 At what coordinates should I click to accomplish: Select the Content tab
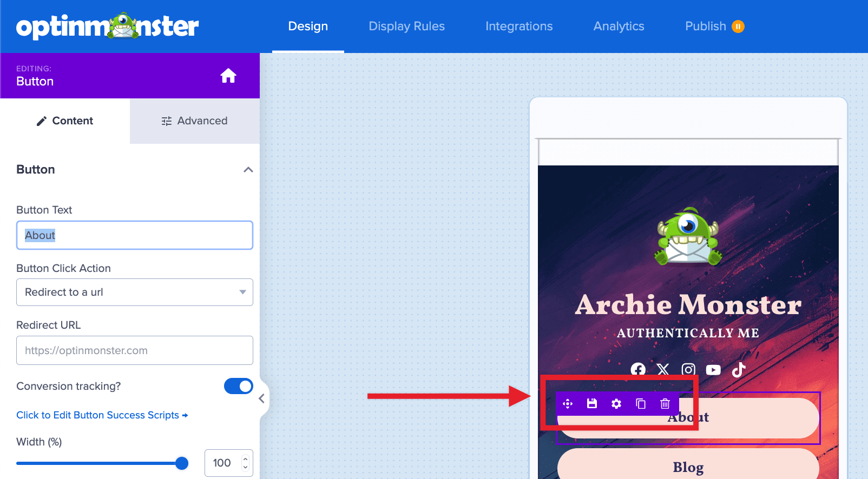pos(65,121)
